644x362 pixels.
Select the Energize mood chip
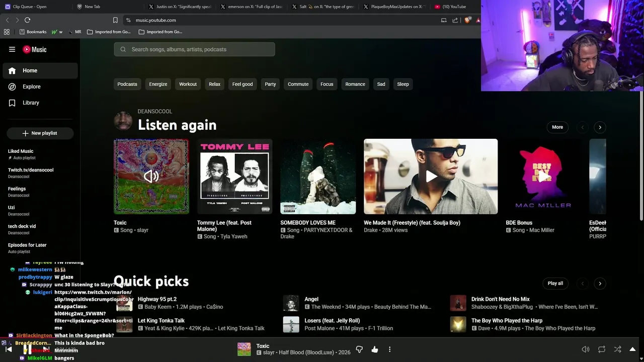(x=158, y=84)
